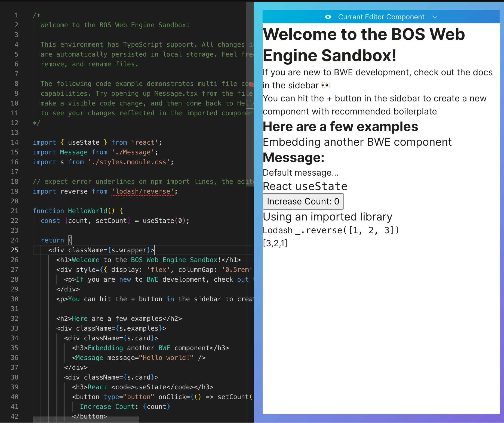Screen dimensions: 504x423
Task: Expand the chevron beside Current Editor Component
Action: click(435, 17)
